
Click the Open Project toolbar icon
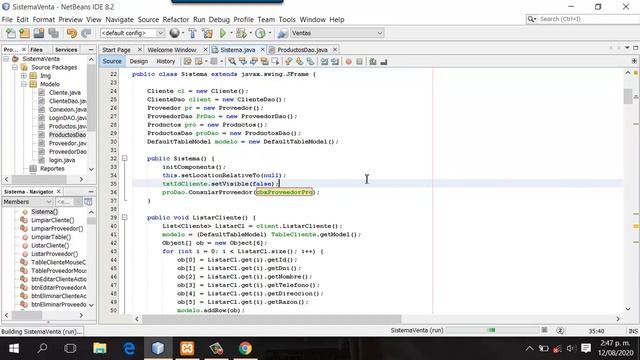click(39, 33)
